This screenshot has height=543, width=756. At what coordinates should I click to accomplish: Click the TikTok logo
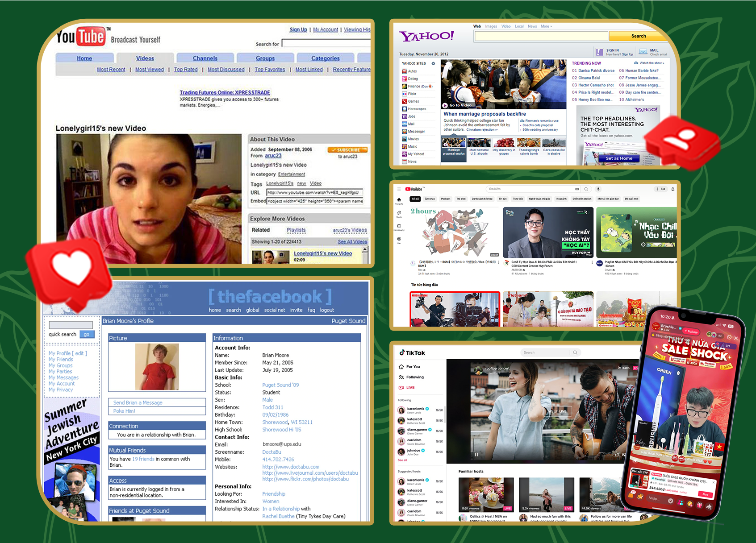[412, 353]
